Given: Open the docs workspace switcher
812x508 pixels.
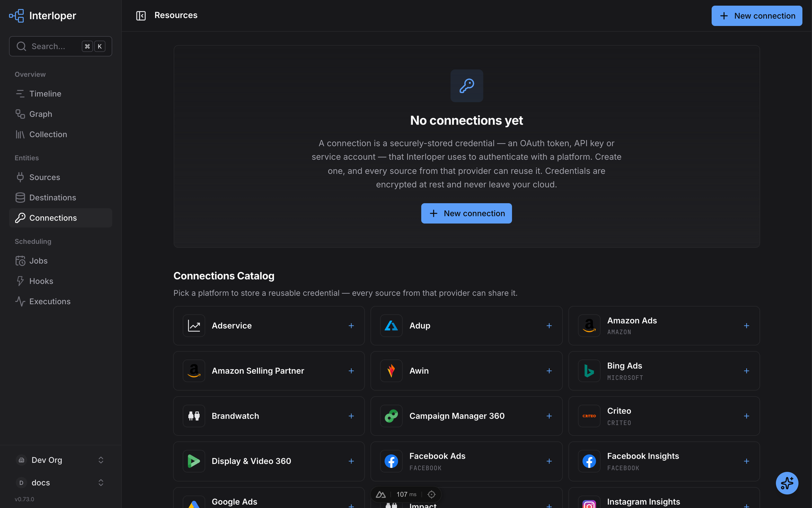Looking at the screenshot, I should click(x=61, y=482).
